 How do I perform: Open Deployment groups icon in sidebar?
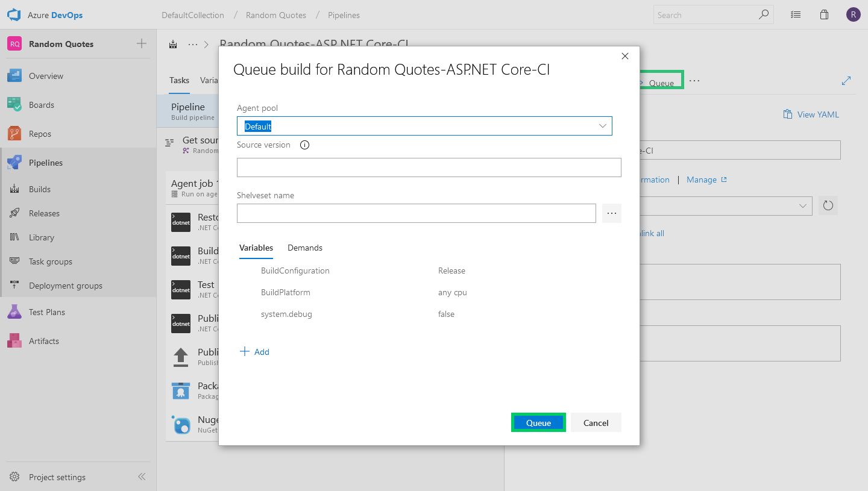pyautogui.click(x=15, y=286)
